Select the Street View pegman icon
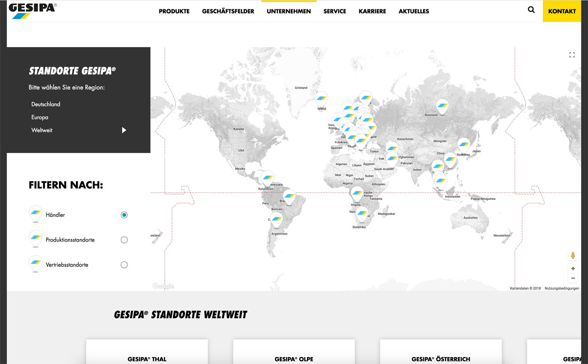 (x=573, y=255)
